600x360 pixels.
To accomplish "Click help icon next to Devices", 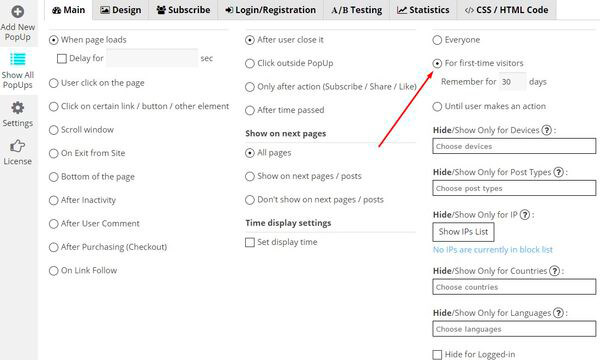I will tap(547, 130).
